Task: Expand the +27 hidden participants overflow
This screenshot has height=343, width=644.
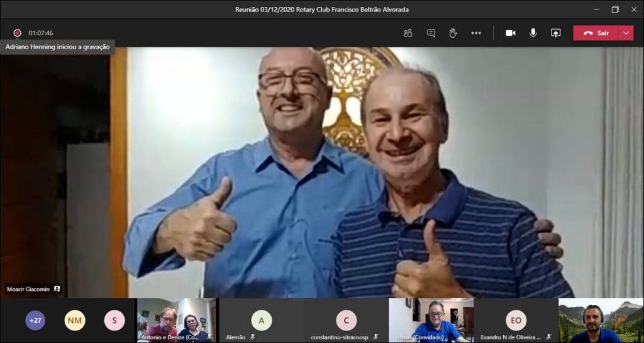Action: point(35,320)
